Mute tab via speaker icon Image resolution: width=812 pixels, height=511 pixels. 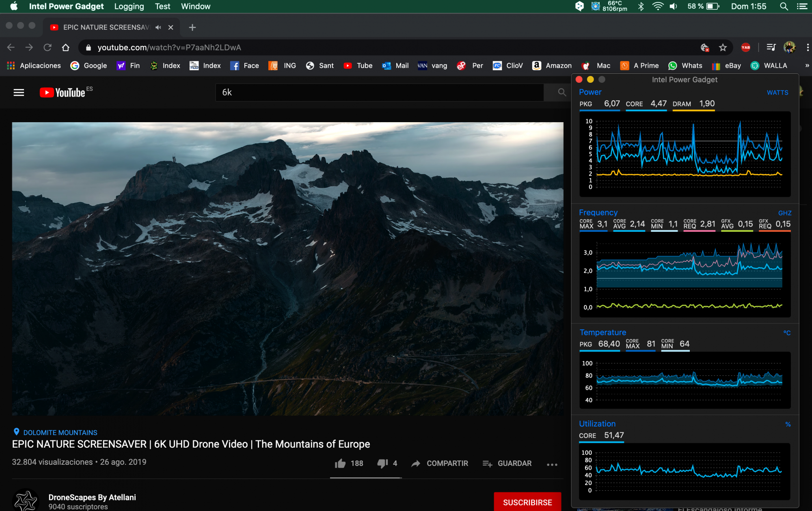(158, 27)
